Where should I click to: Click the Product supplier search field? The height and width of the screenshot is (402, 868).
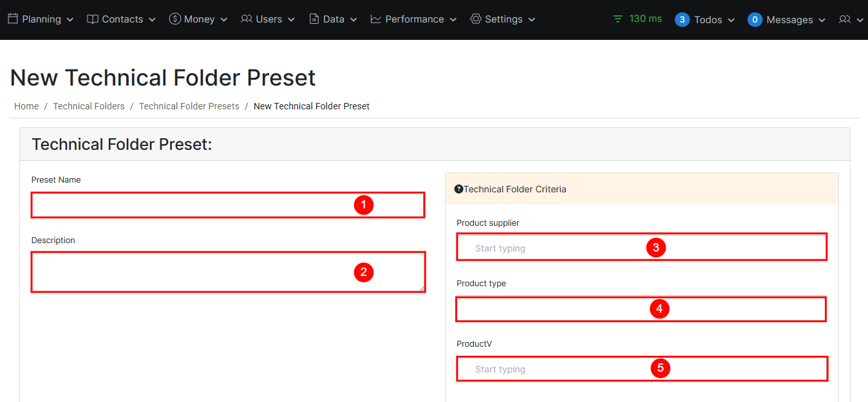coord(554,248)
